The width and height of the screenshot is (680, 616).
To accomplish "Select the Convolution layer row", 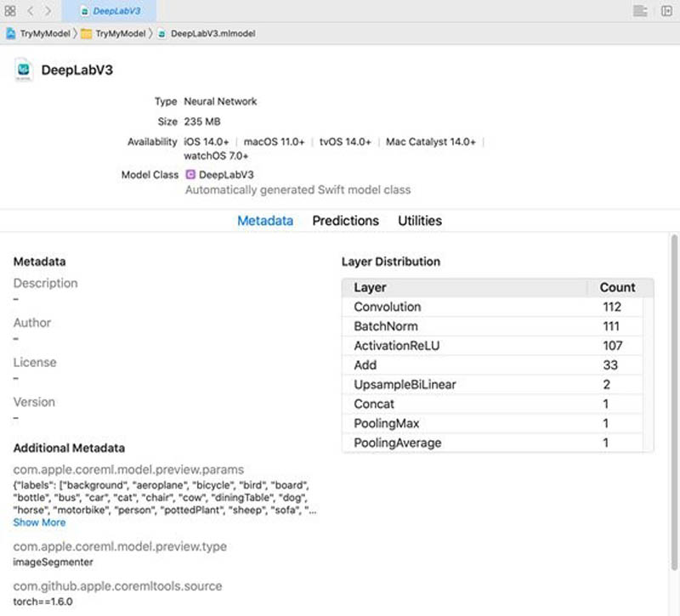I will (492, 307).
